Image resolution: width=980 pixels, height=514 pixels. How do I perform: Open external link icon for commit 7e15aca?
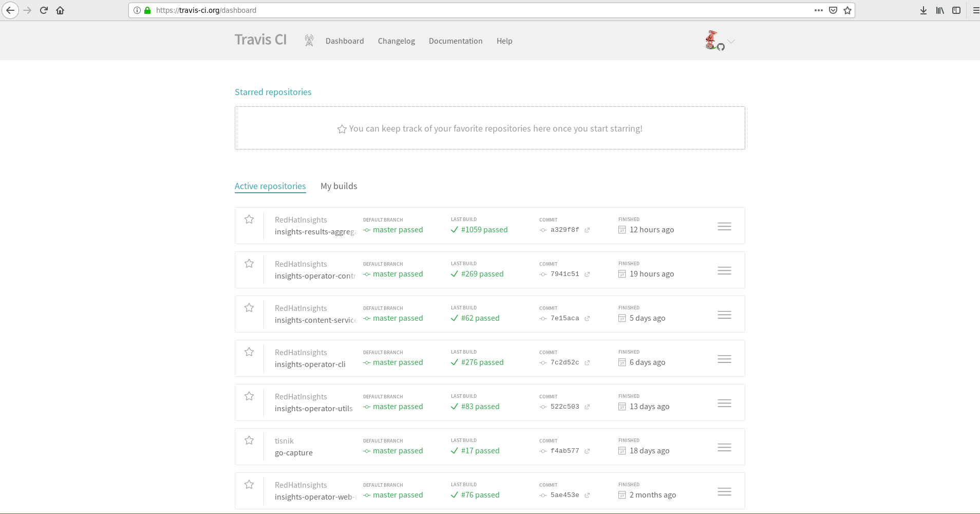tap(587, 319)
